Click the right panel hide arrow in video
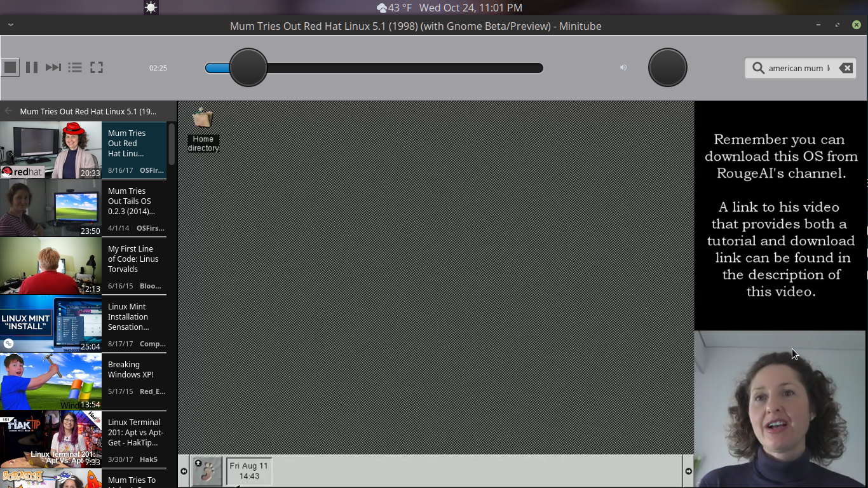The image size is (868, 488). pos(688,471)
